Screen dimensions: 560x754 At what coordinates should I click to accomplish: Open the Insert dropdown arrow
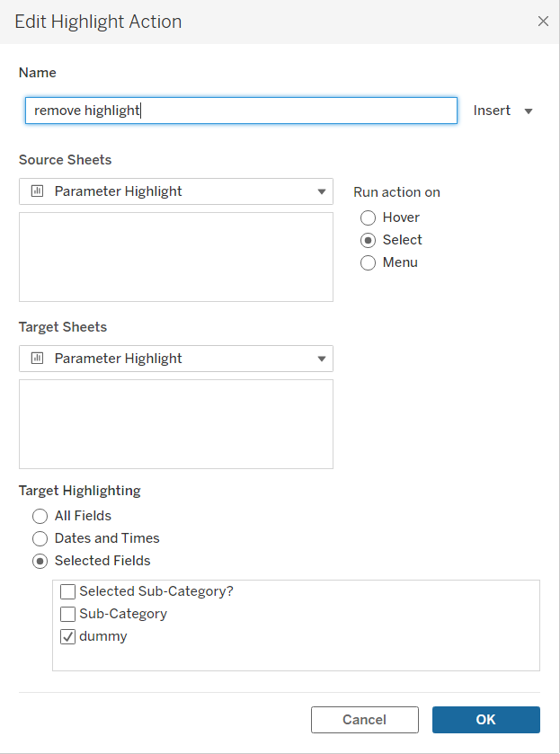tap(529, 111)
